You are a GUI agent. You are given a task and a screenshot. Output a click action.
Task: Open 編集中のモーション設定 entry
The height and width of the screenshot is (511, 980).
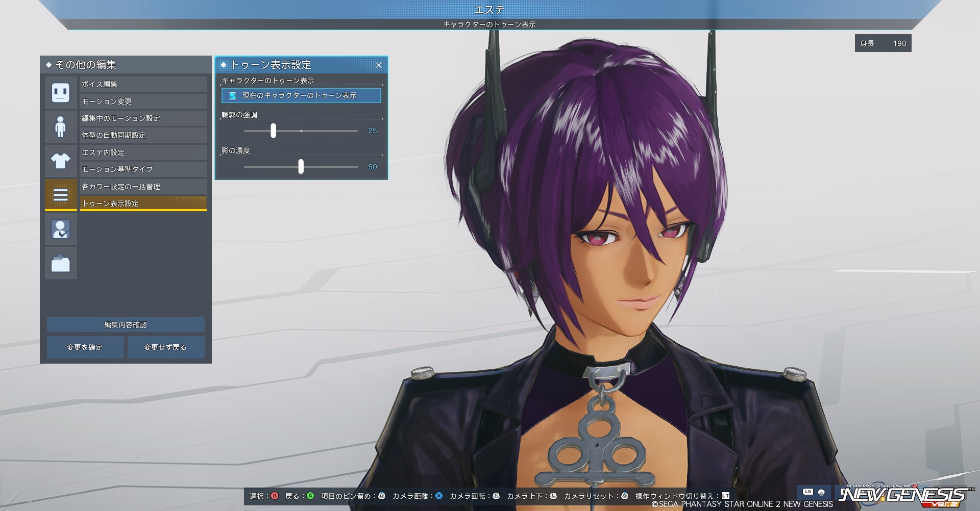pos(143,118)
